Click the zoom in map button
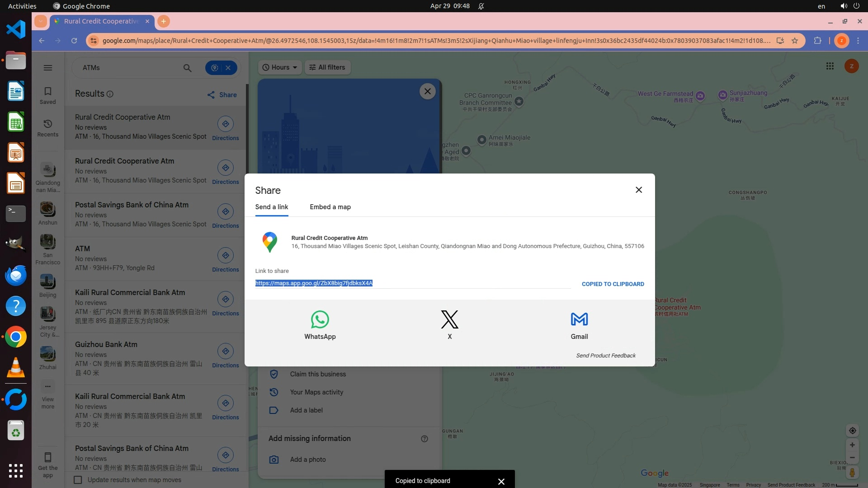 (852, 445)
